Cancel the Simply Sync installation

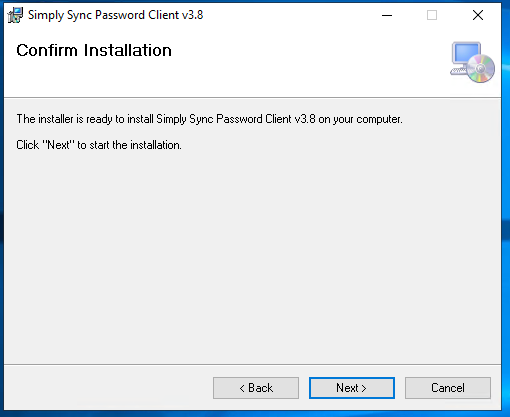448,388
